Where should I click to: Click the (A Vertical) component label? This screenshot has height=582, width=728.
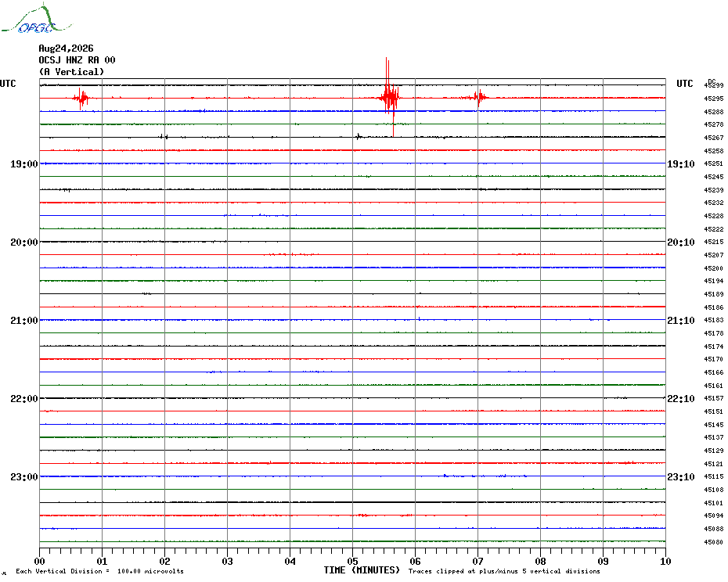71,72
